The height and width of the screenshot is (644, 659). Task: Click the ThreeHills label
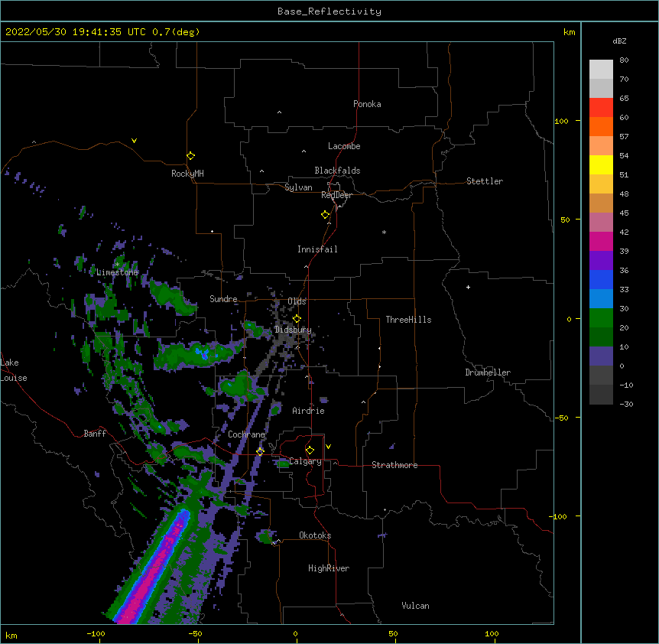tap(408, 320)
